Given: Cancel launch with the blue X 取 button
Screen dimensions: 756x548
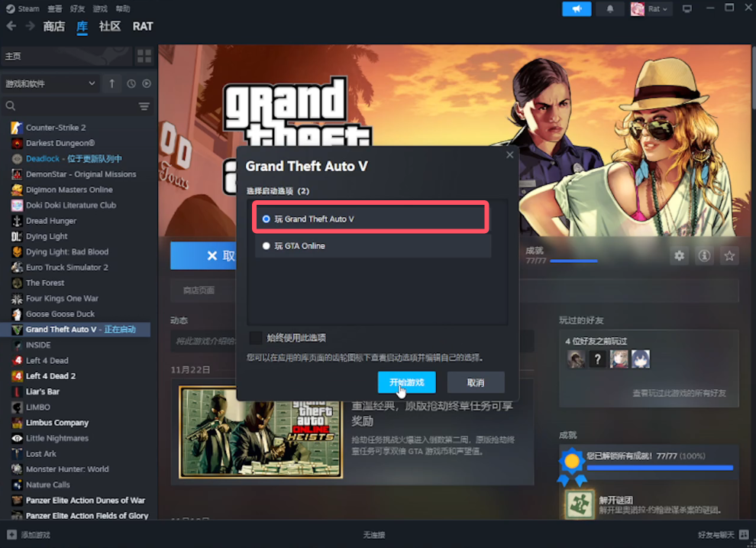Looking at the screenshot, I should (203, 256).
